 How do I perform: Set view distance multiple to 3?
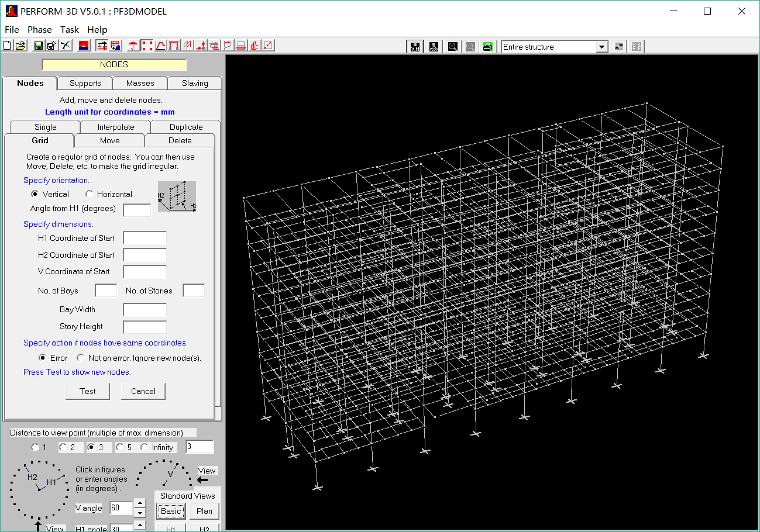click(x=91, y=447)
